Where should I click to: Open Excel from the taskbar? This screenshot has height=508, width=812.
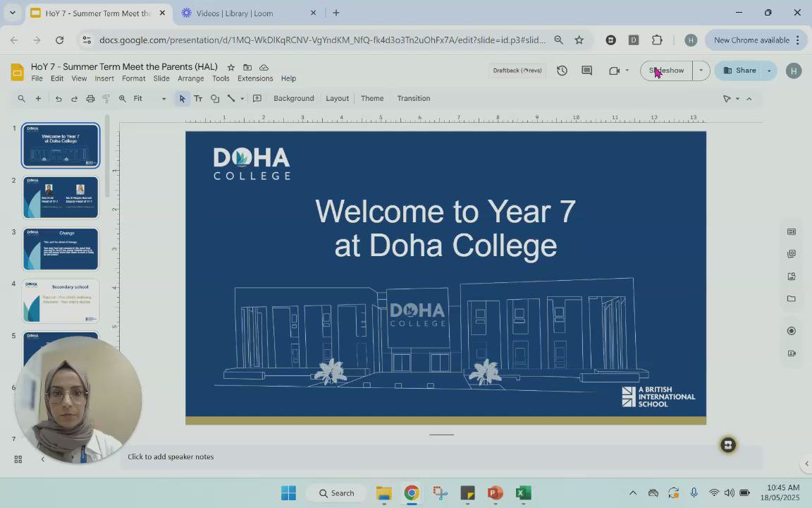click(524, 493)
